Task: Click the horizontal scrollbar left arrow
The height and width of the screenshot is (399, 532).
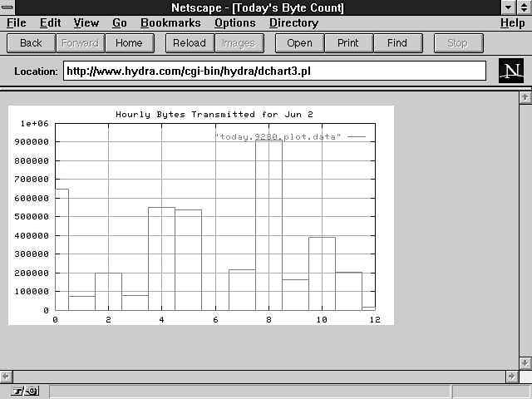Action: (7, 377)
